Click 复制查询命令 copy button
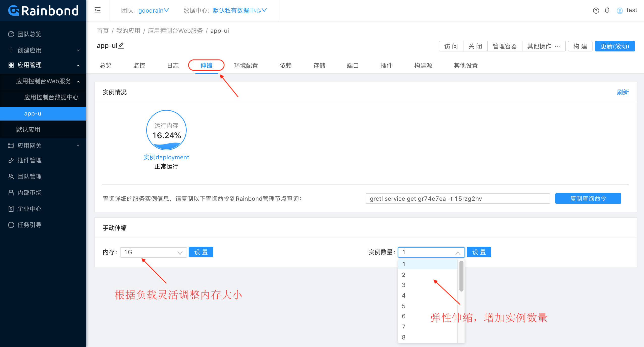Viewport: 644px width, 347px height. 588,198
